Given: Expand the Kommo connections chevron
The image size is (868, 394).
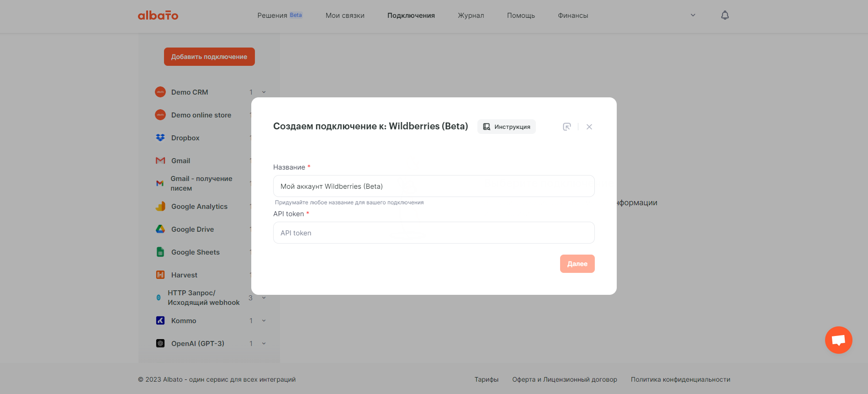Looking at the screenshot, I should click(x=264, y=321).
